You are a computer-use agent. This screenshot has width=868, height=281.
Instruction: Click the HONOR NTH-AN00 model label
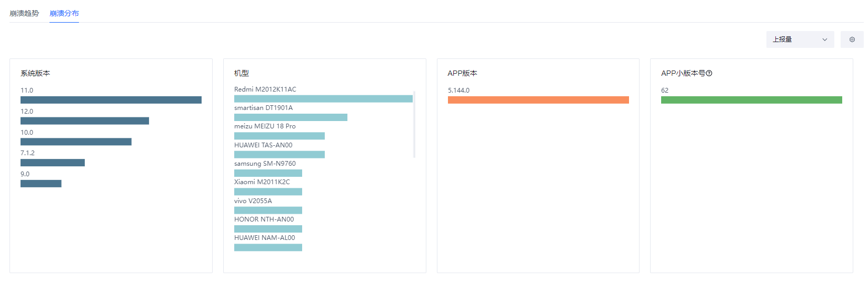tap(264, 219)
